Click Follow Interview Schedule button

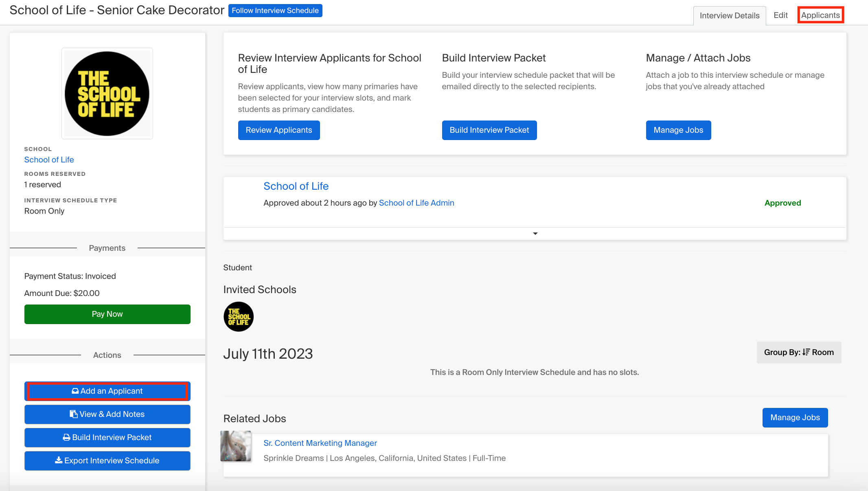pyautogui.click(x=275, y=11)
